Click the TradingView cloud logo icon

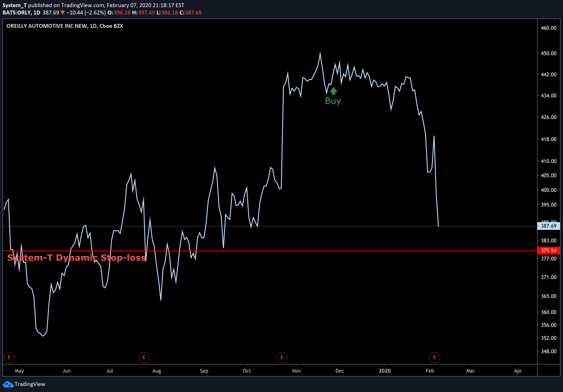click(8, 384)
